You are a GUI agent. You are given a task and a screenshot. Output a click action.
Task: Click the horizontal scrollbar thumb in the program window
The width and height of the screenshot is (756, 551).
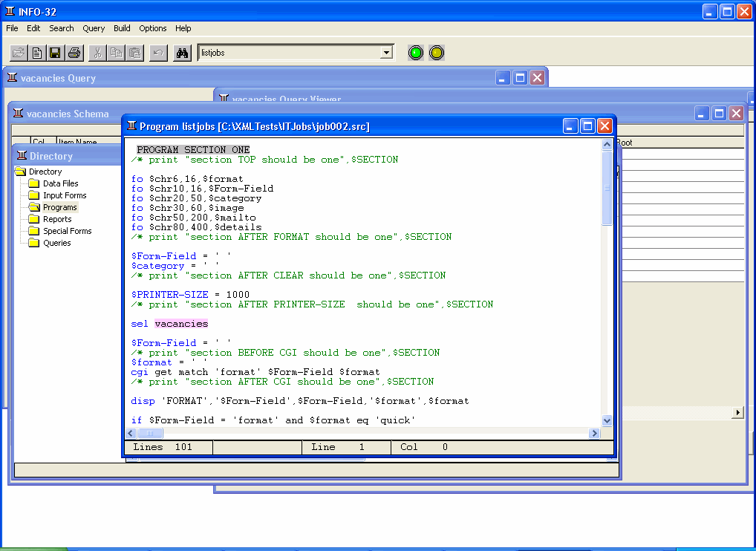coord(150,433)
